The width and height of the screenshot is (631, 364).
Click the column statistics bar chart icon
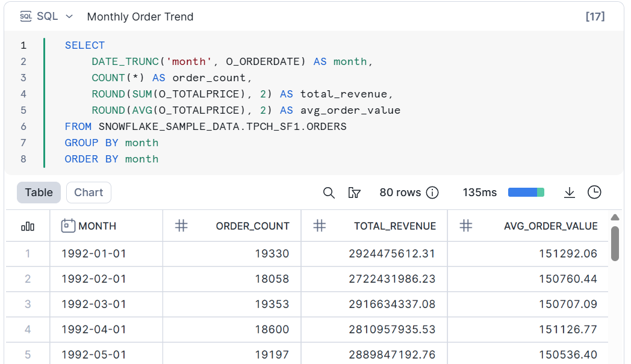[28, 226]
